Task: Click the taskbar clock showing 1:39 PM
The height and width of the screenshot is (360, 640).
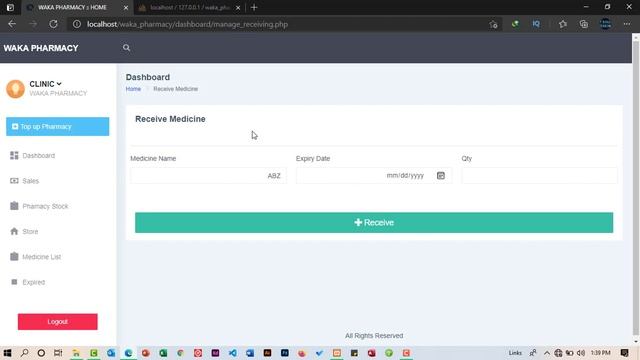Action: (600, 353)
